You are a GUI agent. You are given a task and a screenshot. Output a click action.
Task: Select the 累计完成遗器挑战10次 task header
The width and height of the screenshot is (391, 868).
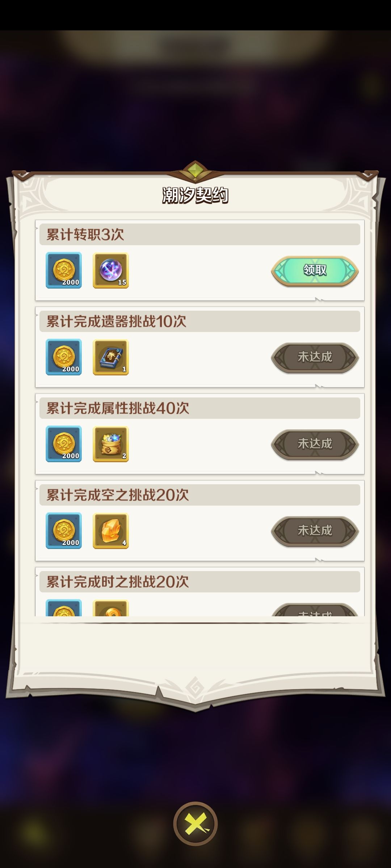pos(200,321)
